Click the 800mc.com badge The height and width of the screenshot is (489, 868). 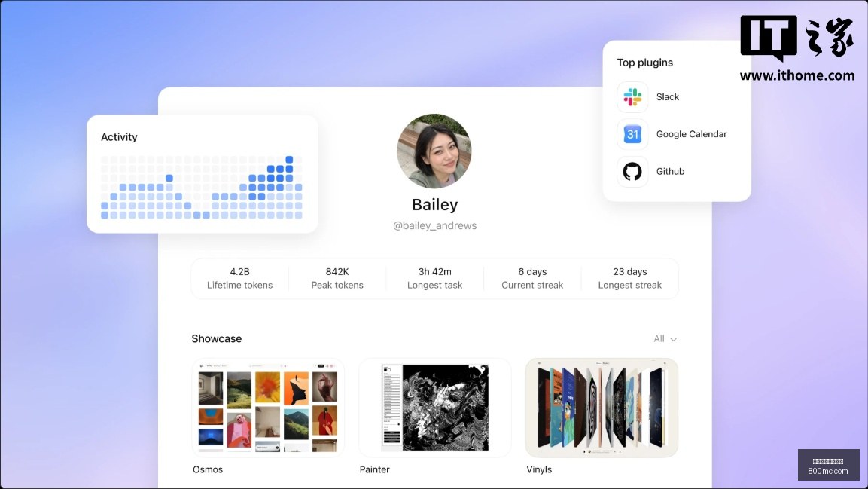click(828, 465)
